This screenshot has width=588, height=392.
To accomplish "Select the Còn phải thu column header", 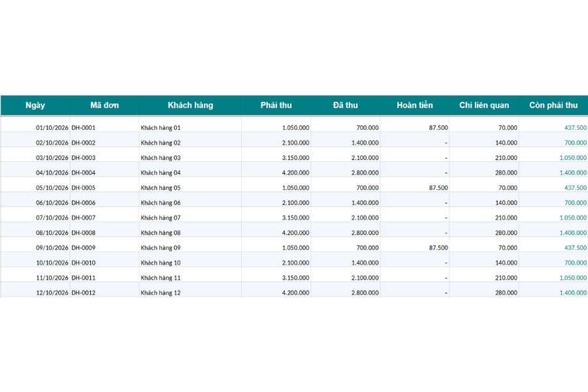I will point(553,105).
